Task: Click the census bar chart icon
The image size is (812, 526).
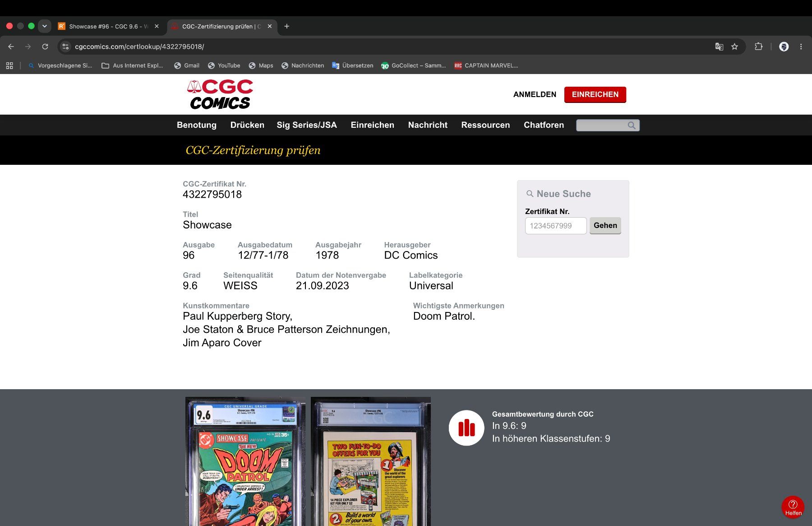Action: [466, 428]
